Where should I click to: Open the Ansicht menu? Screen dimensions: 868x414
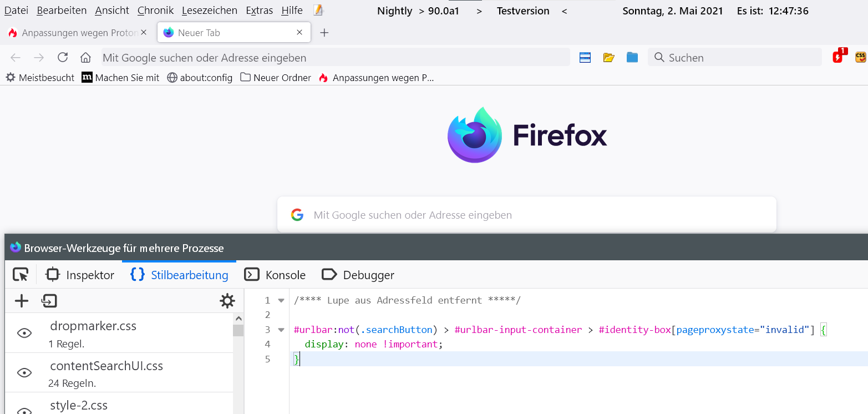(x=112, y=11)
